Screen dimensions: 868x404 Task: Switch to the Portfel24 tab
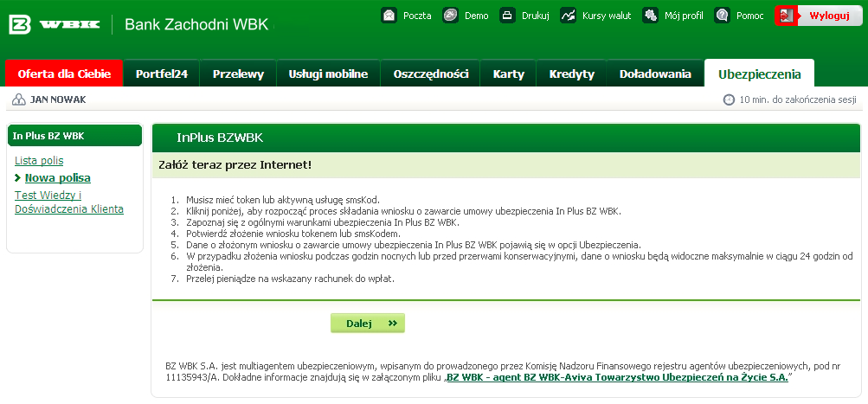click(x=162, y=74)
